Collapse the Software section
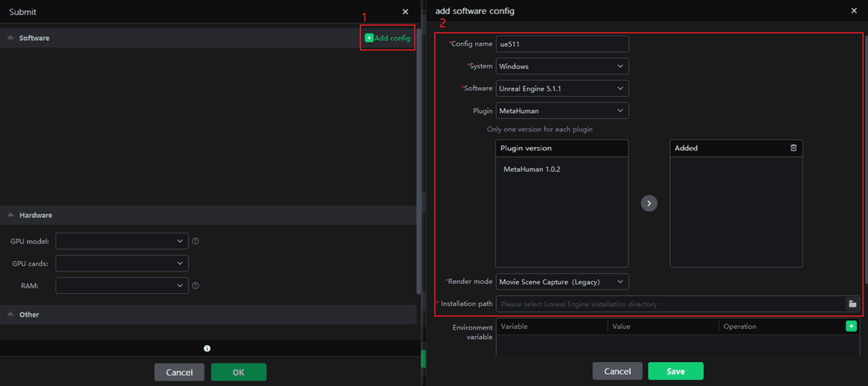Image resolution: width=868 pixels, height=386 pixels. tap(10, 38)
